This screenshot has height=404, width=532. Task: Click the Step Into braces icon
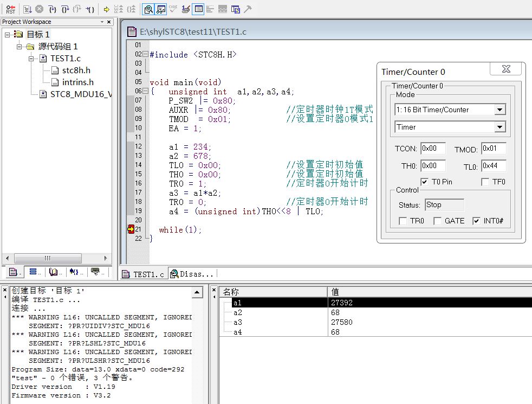pyautogui.click(x=52, y=9)
